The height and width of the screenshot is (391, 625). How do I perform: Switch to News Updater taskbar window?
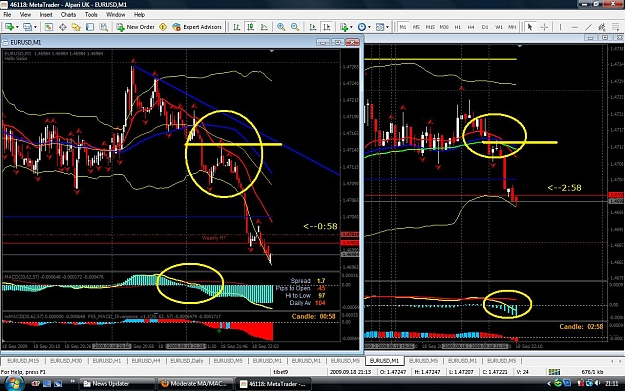pyautogui.click(x=117, y=384)
